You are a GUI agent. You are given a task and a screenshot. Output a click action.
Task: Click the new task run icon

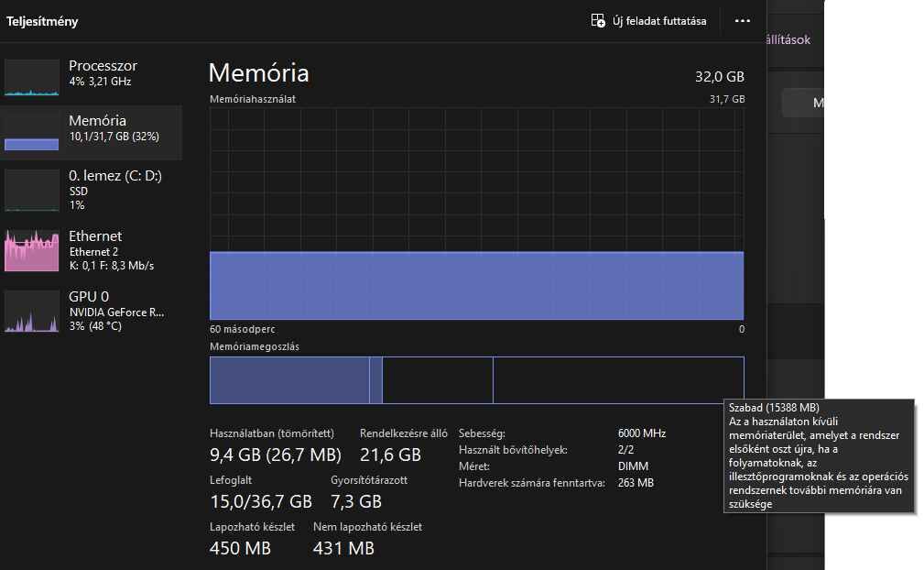click(598, 21)
